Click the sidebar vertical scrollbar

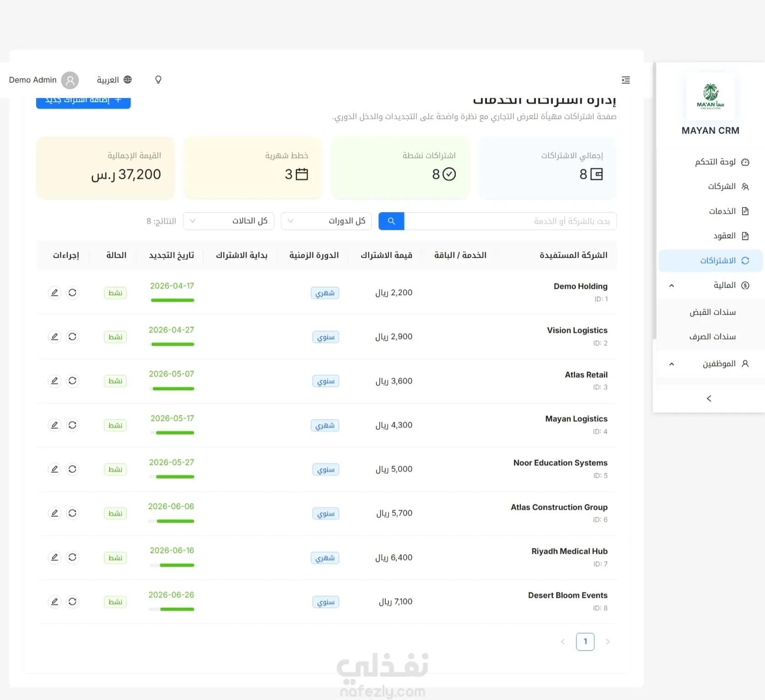tap(655, 202)
